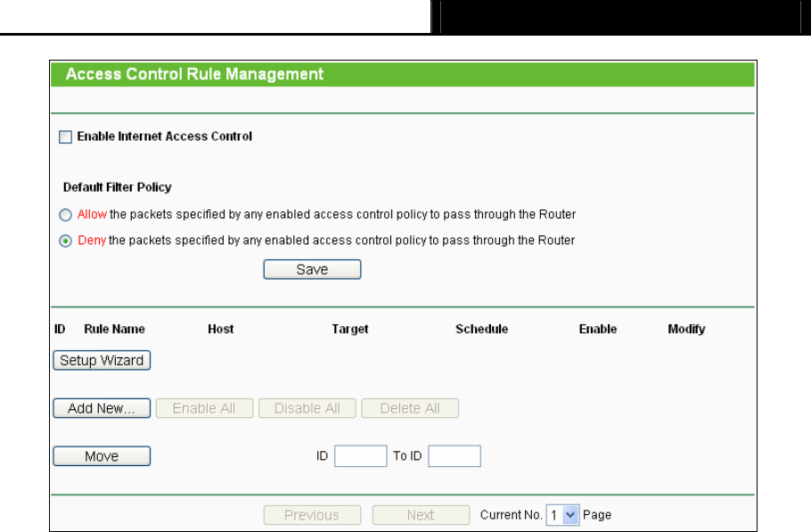Click the Default Filter Policy label

[118, 187]
